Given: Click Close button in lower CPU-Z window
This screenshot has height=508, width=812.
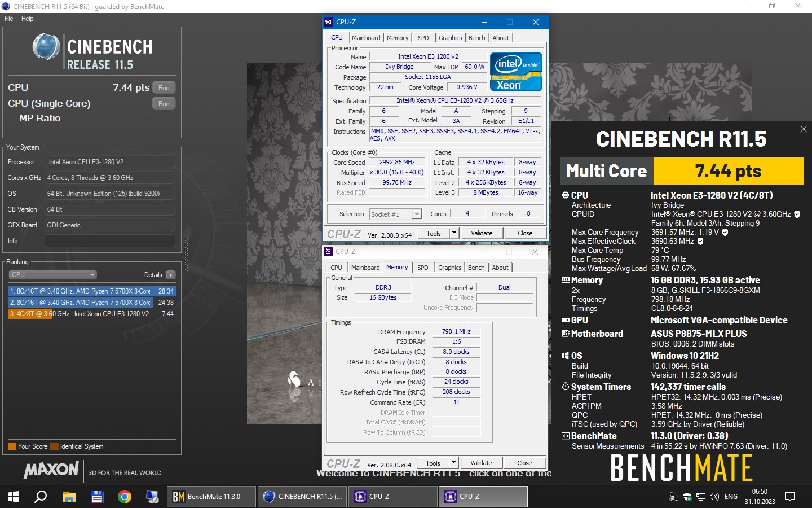Looking at the screenshot, I should pos(524,463).
